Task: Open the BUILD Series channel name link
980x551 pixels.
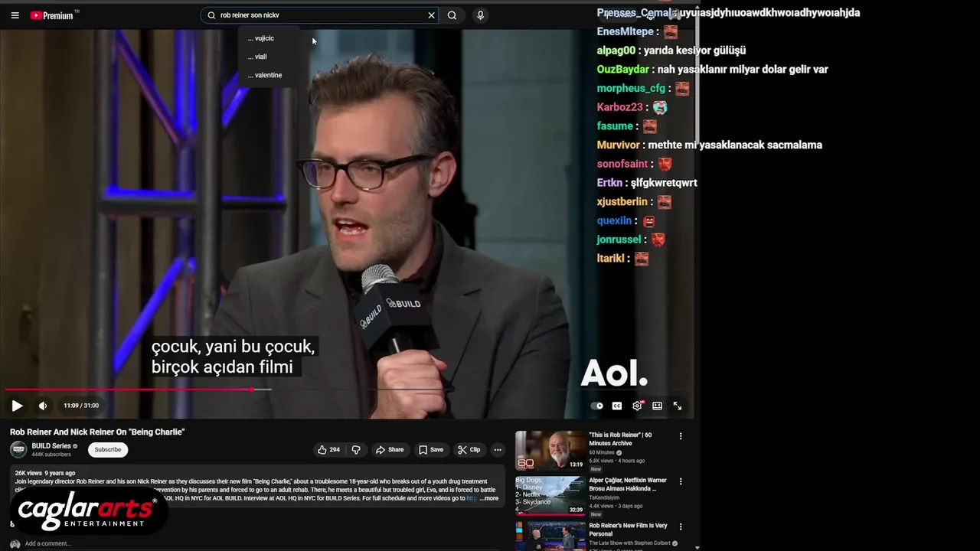Action: [51, 446]
